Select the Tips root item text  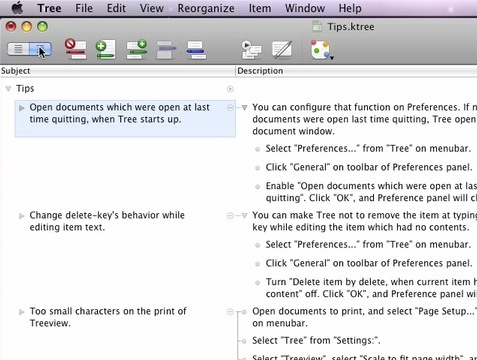pos(25,89)
